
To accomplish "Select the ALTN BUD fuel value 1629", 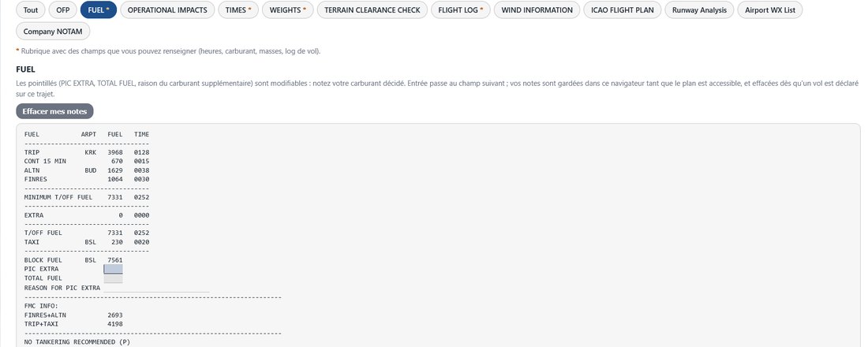I will click(115, 170).
